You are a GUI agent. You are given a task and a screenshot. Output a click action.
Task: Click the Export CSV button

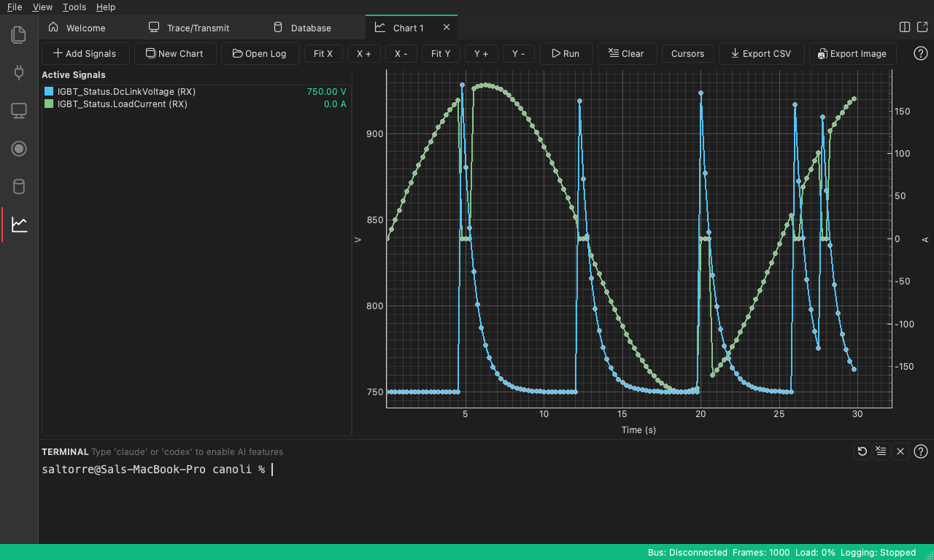[761, 53]
